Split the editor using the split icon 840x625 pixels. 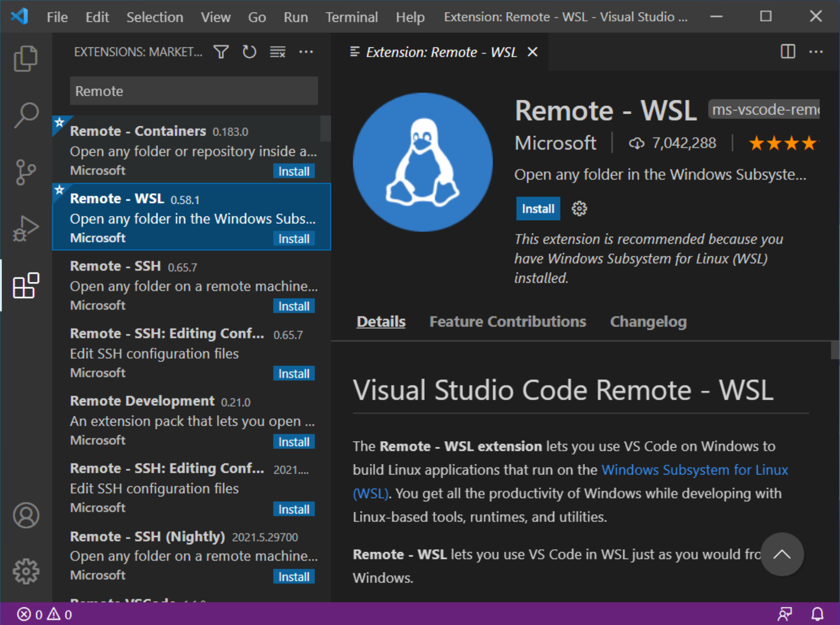[787, 52]
